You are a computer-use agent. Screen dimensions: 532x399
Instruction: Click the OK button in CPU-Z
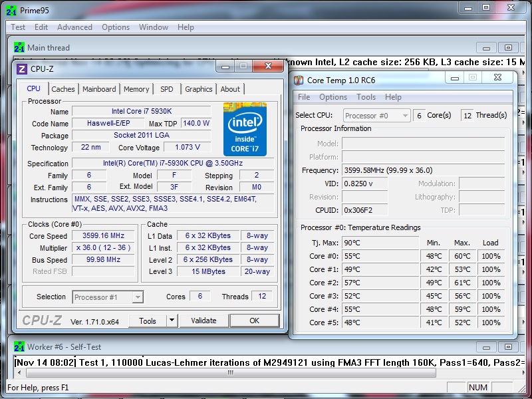(255, 321)
